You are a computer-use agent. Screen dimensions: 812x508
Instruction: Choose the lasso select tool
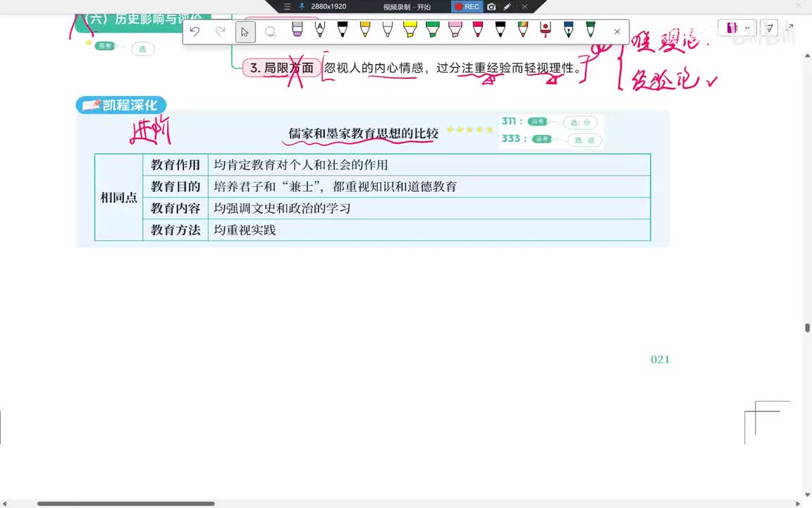(270, 32)
